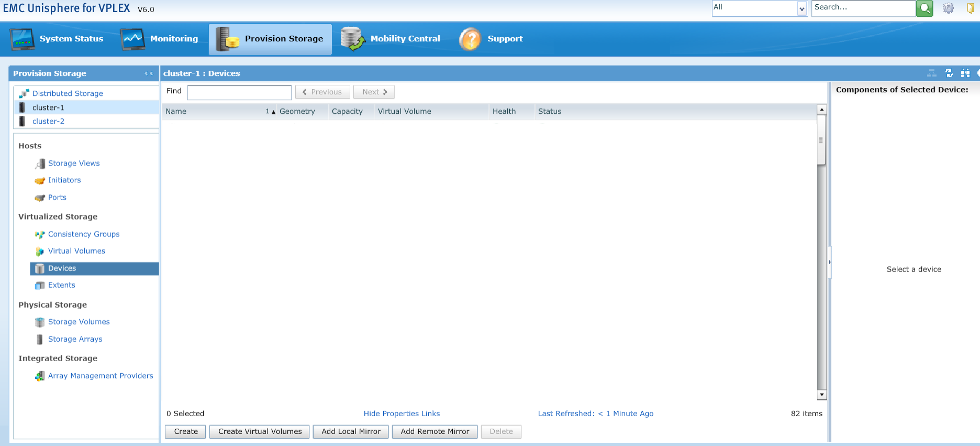Viewport: 980px width, 446px height.
Task: Click the map/hierarchy view icon in Devices header
Action: click(x=932, y=73)
